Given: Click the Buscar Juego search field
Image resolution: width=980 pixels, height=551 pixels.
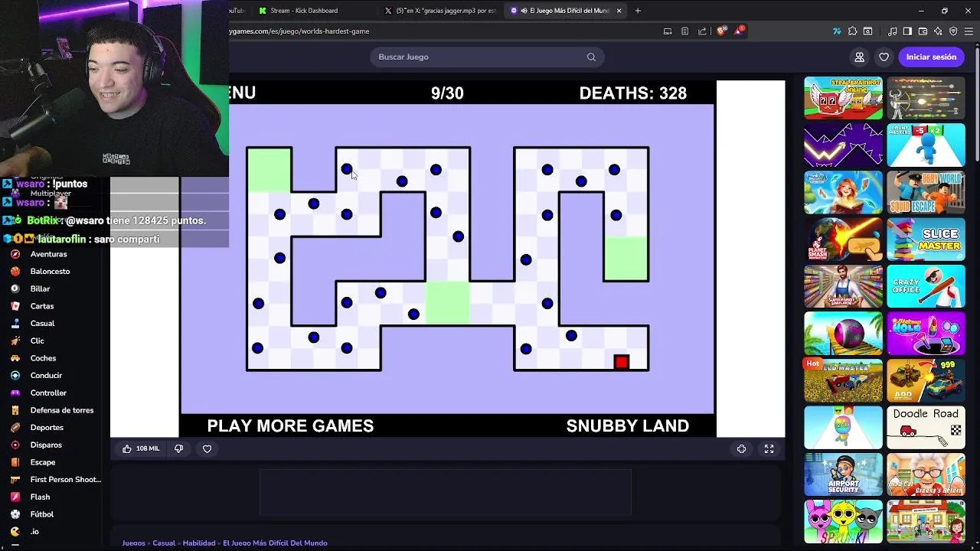Looking at the screenshot, I should 487,57.
